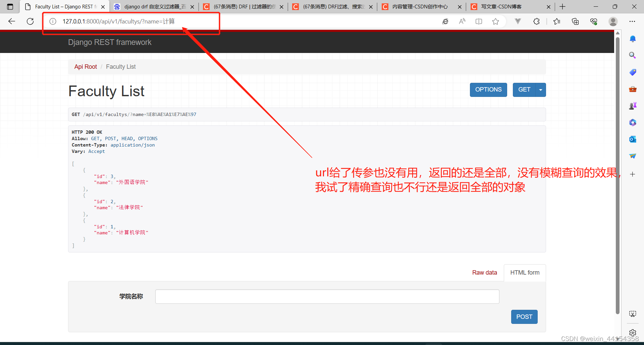
Task: Switch to the DRF | 过滤器的 tab
Action: [244, 7]
